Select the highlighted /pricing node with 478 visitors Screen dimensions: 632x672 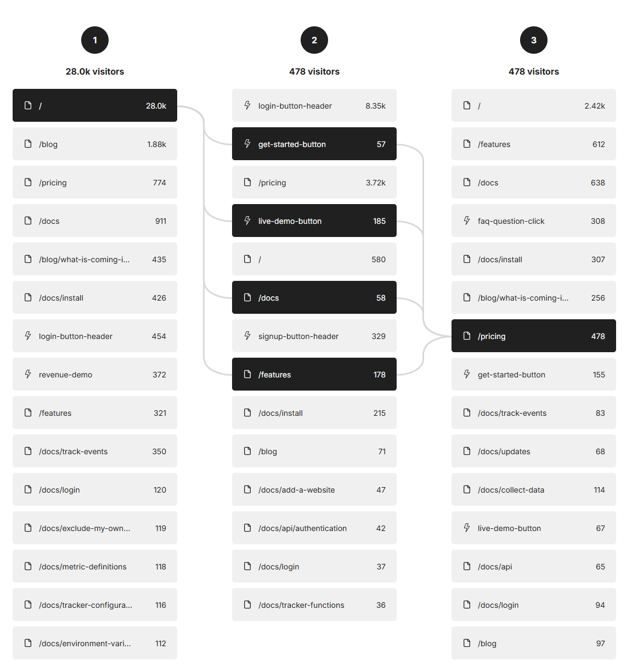coord(533,336)
